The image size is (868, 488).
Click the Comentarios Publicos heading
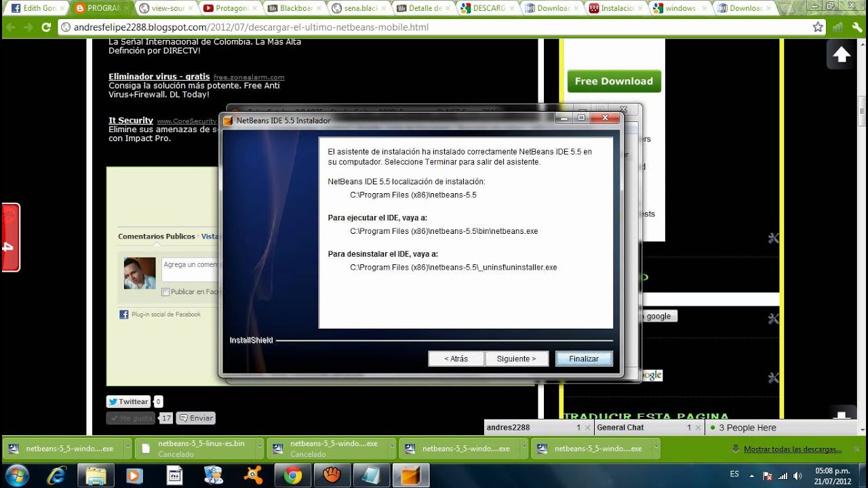[157, 237]
